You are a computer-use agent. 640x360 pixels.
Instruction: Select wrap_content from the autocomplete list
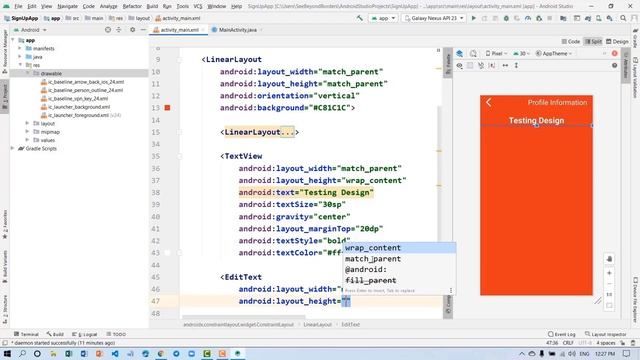pyautogui.click(x=399, y=248)
